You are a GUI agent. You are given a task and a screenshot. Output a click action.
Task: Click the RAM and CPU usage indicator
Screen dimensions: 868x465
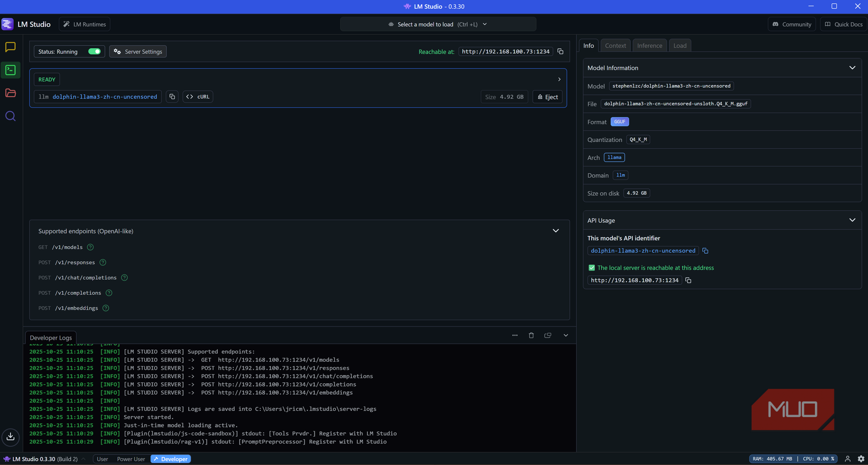tap(793, 459)
